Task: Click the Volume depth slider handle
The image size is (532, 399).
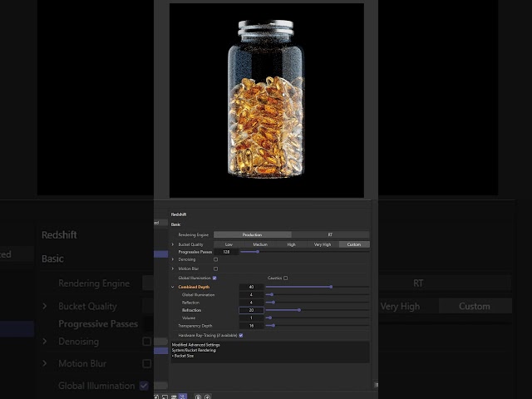Action: coord(270,318)
